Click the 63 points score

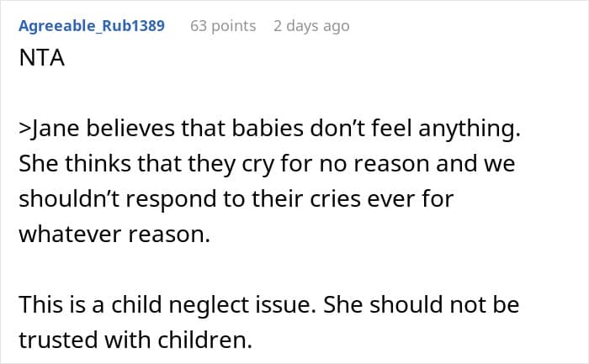[x=223, y=26]
